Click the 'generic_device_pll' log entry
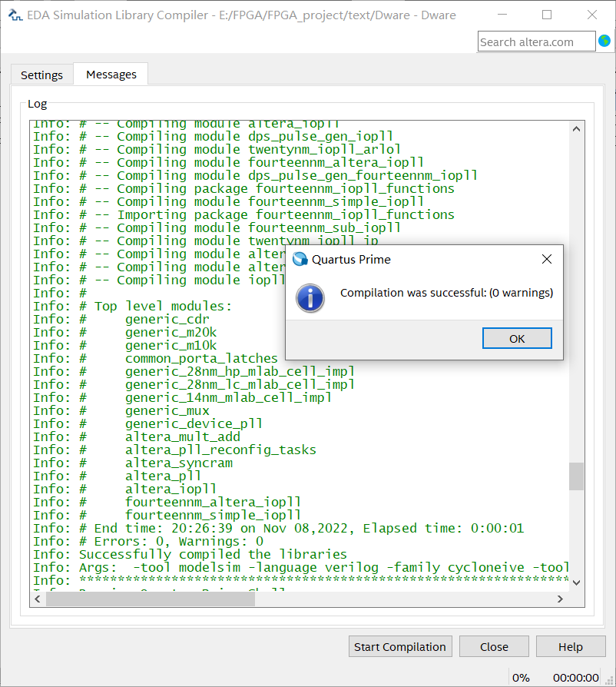Screen dimensions: 616x687 pyautogui.click(x=194, y=423)
